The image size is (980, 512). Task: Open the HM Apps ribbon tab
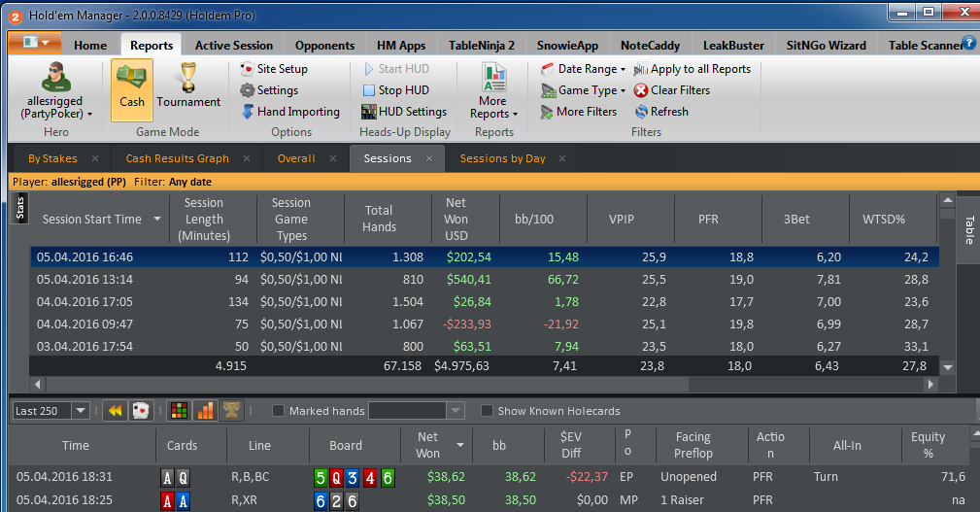400,45
